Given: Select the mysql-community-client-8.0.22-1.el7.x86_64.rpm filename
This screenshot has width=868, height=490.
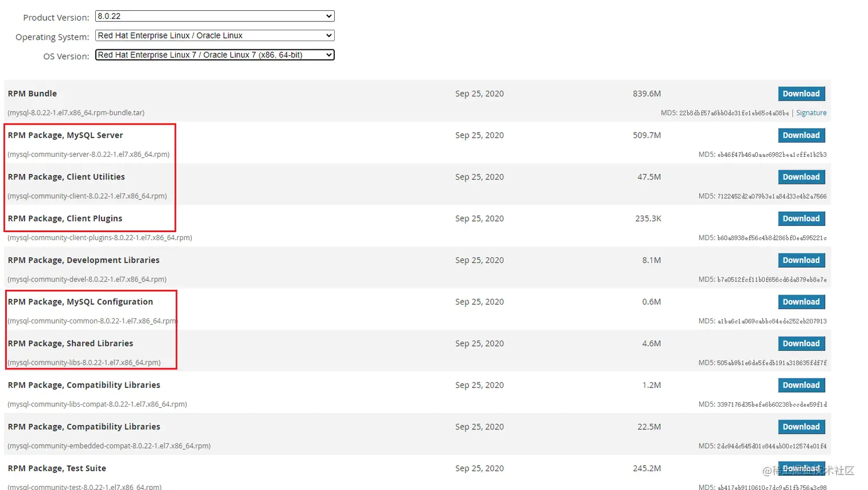Looking at the screenshot, I should pyautogui.click(x=87, y=196).
